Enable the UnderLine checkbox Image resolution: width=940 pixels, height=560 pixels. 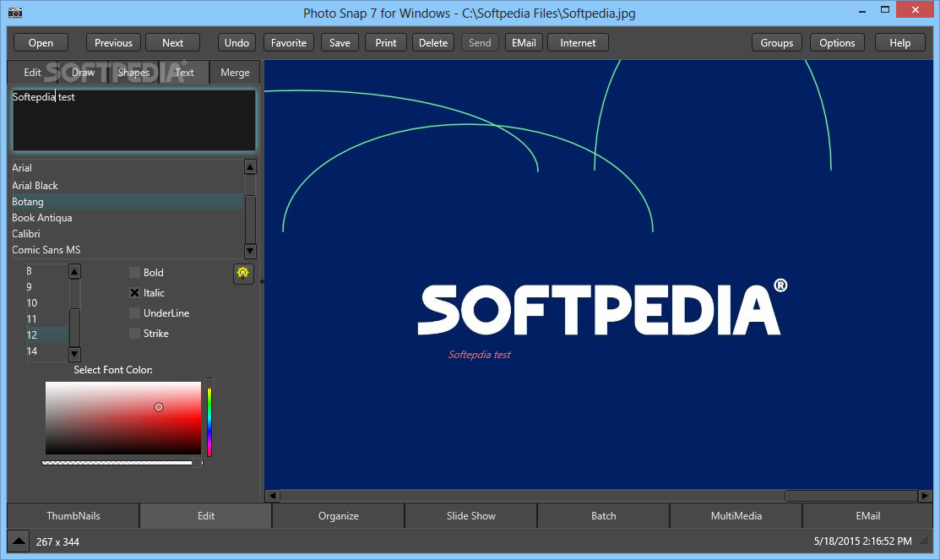click(x=134, y=313)
